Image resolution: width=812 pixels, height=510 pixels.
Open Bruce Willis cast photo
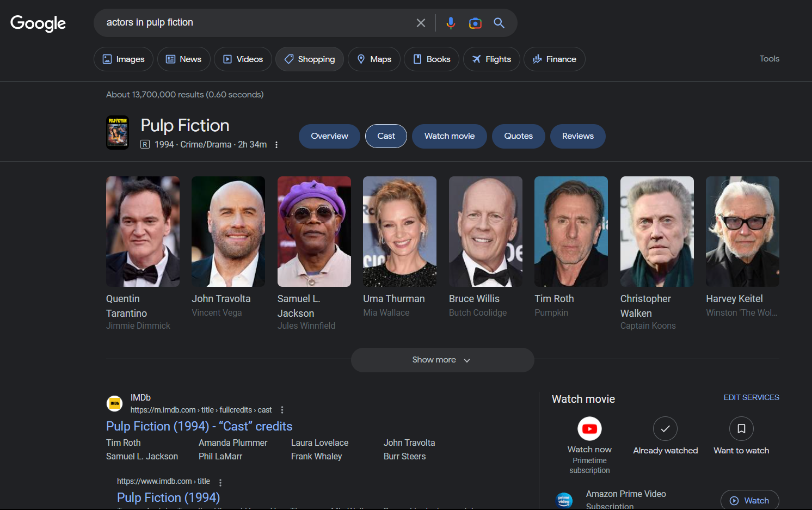(485, 231)
